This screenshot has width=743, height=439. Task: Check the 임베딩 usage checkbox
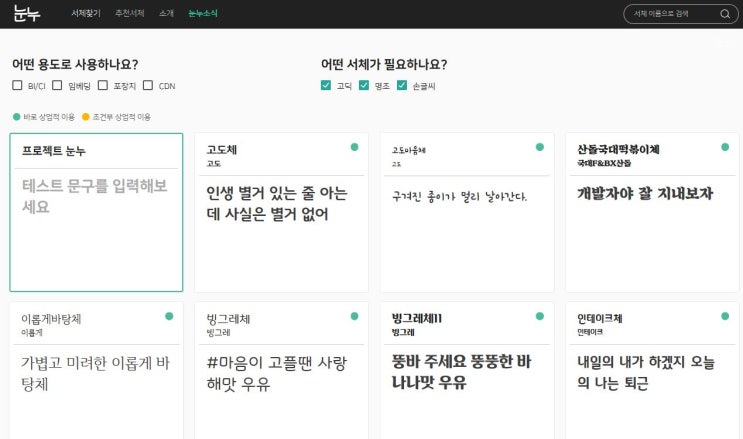[x=57, y=85]
